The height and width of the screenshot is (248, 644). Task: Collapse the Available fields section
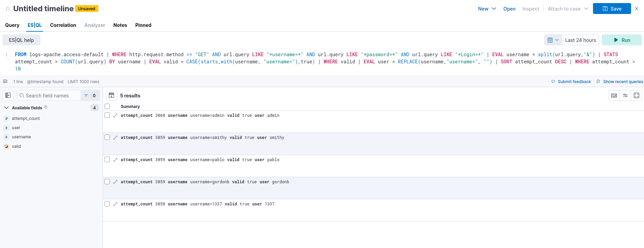[6, 108]
